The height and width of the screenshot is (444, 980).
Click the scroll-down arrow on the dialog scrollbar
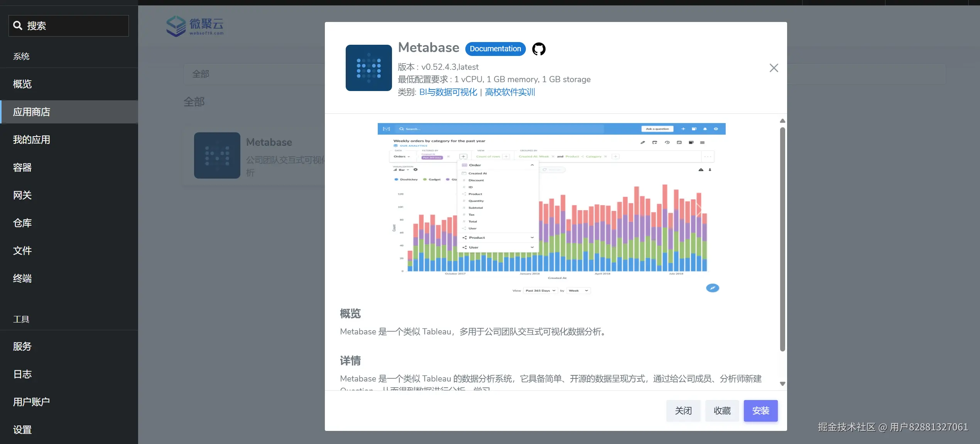(x=782, y=384)
